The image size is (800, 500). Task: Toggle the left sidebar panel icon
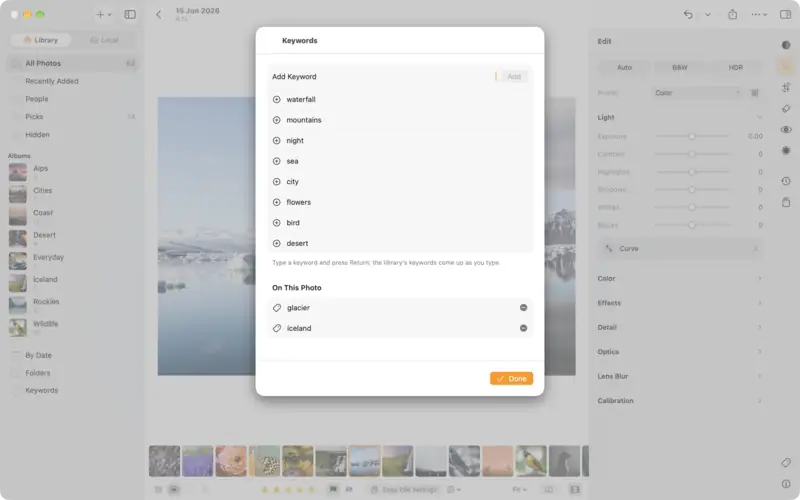tap(130, 14)
